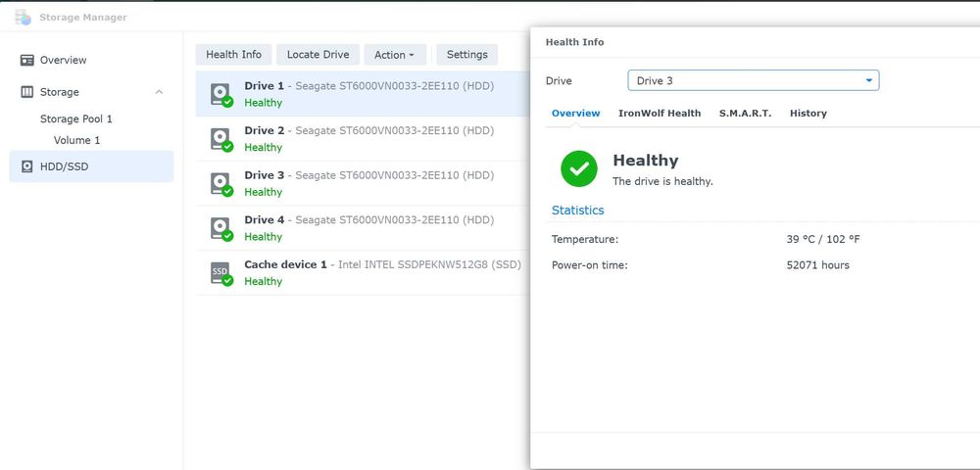980x470 pixels.
Task: Select the Drive 4 row text
Action: pyautogui.click(x=368, y=219)
